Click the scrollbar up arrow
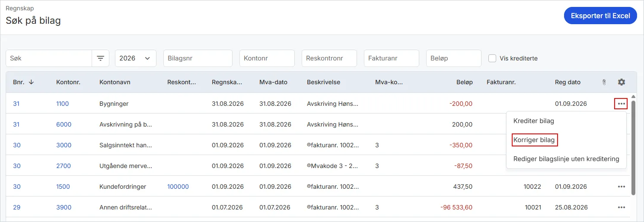Screen dimensions: 644x222 (634, 97)
